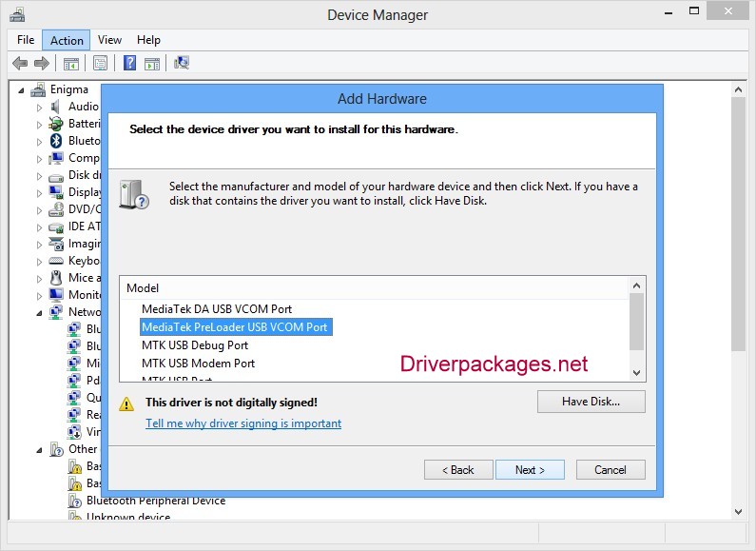The image size is (756, 551).
Task: Click the Model list scrollbar thumb
Action: 636,322
